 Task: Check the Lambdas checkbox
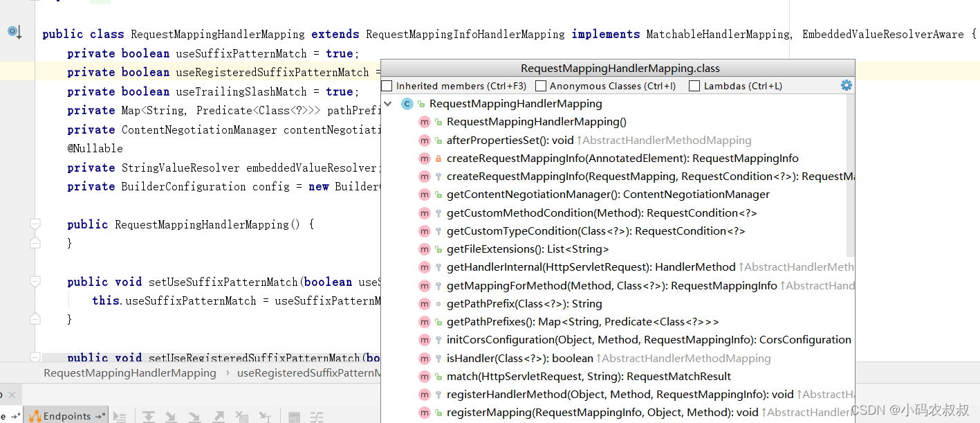point(694,86)
